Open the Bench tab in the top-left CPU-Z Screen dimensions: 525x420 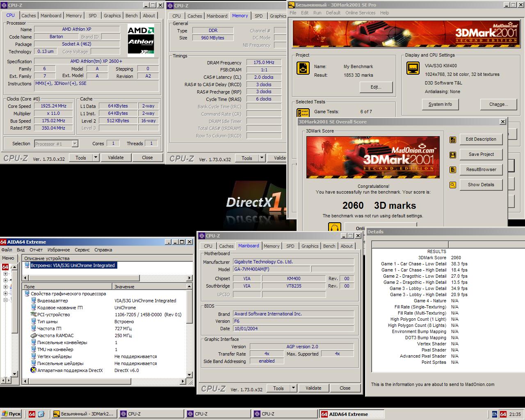tap(132, 16)
